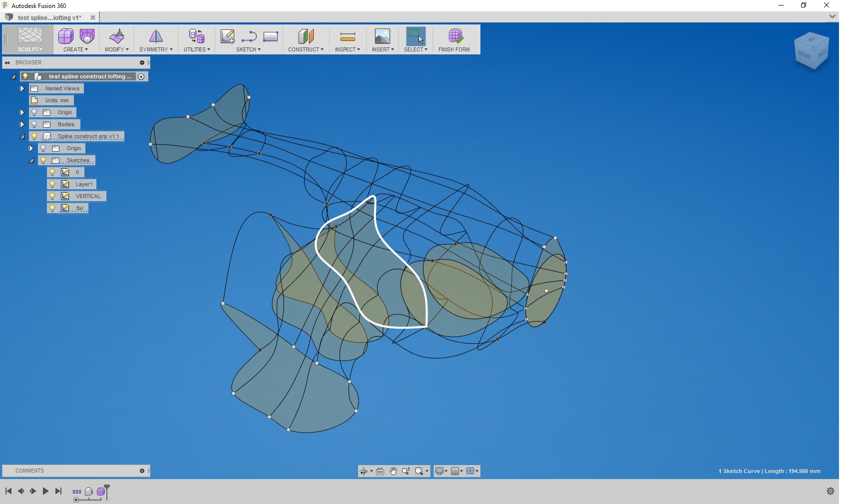Click the Sculpt workspace mesh icon
841x504 pixels.
[30, 35]
